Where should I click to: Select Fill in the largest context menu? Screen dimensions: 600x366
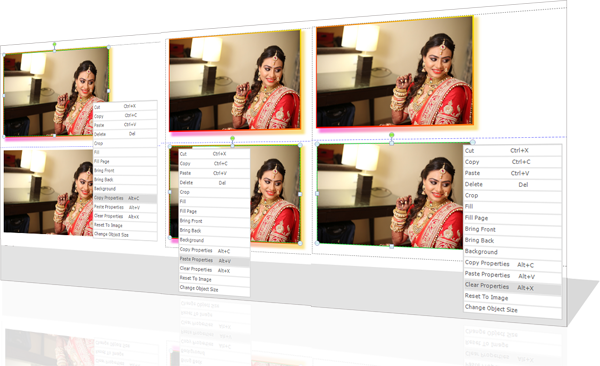[512, 207]
